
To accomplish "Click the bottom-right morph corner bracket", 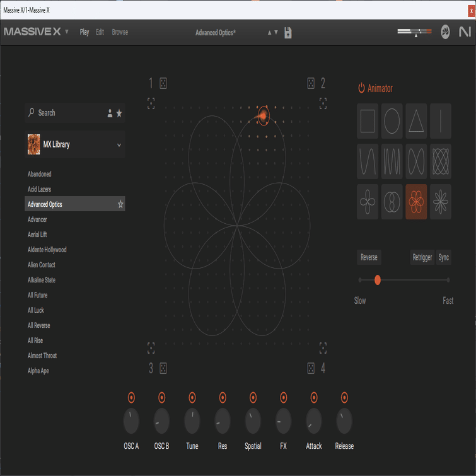I will coord(323,348).
